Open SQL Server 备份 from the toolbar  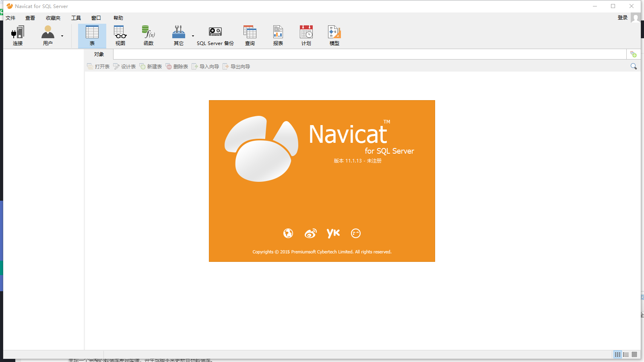click(x=215, y=35)
